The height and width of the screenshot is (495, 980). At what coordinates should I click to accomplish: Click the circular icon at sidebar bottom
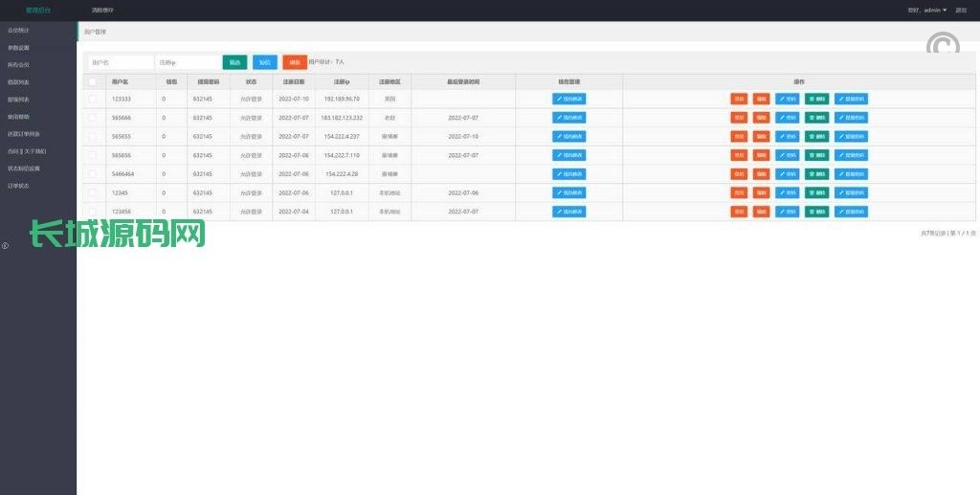click(5, 246)
